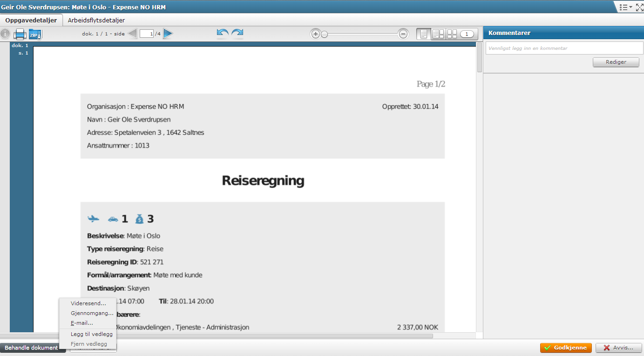Click the Destinasjon: Skøyen line
The image size is (644, 356).
[x=118, y=288]
